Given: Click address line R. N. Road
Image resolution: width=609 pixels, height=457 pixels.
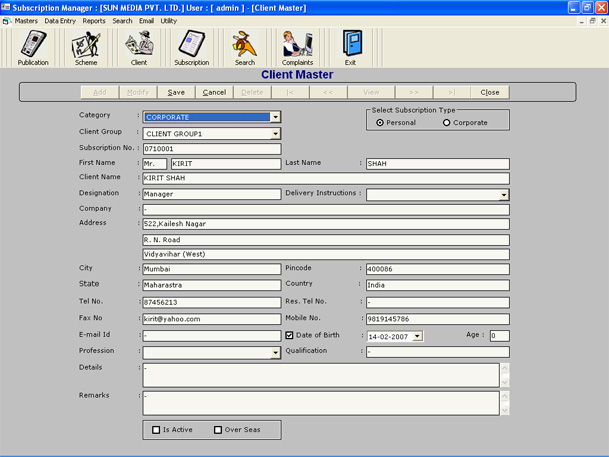Looking at the screenshot, I should tap(326, 240).
